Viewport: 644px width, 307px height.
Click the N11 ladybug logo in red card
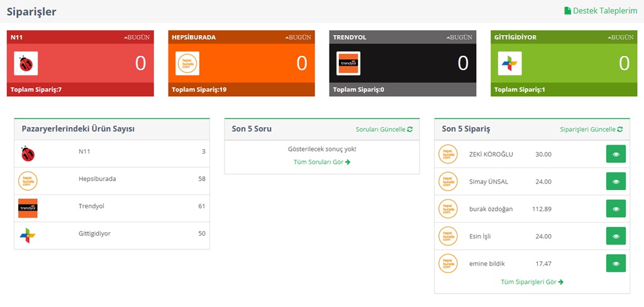26,64
